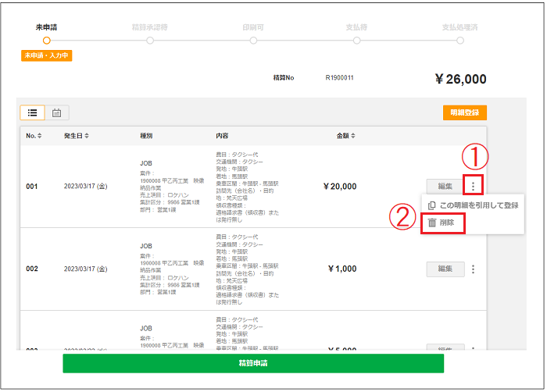547x392 pixels.
Task: Click 精算申請 green button
Action: pyautogui.click(x=253, y=363)
